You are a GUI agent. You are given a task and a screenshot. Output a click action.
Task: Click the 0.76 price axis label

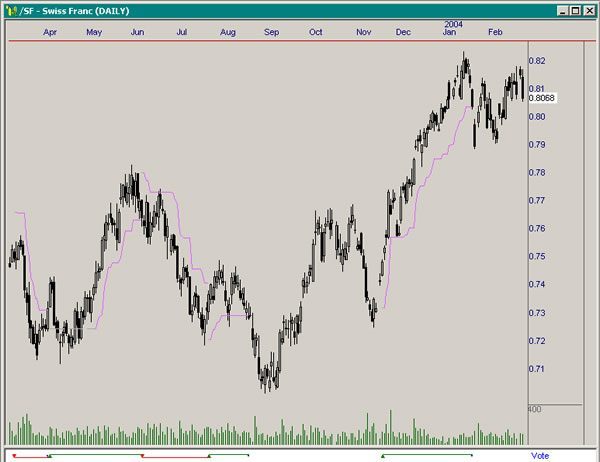(x=537, y=229)
